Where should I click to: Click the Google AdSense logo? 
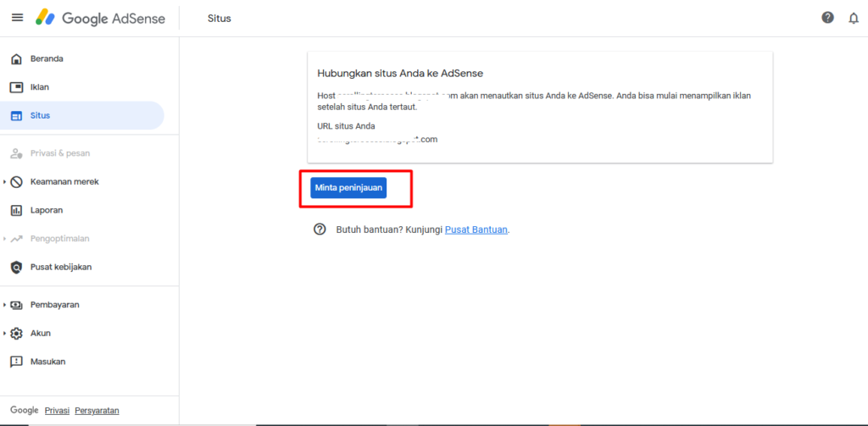click(x=100, y=19)
